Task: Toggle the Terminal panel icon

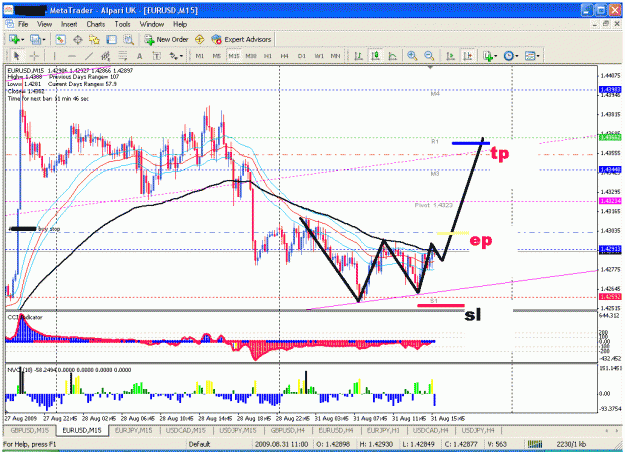Action: pos(111,39)
